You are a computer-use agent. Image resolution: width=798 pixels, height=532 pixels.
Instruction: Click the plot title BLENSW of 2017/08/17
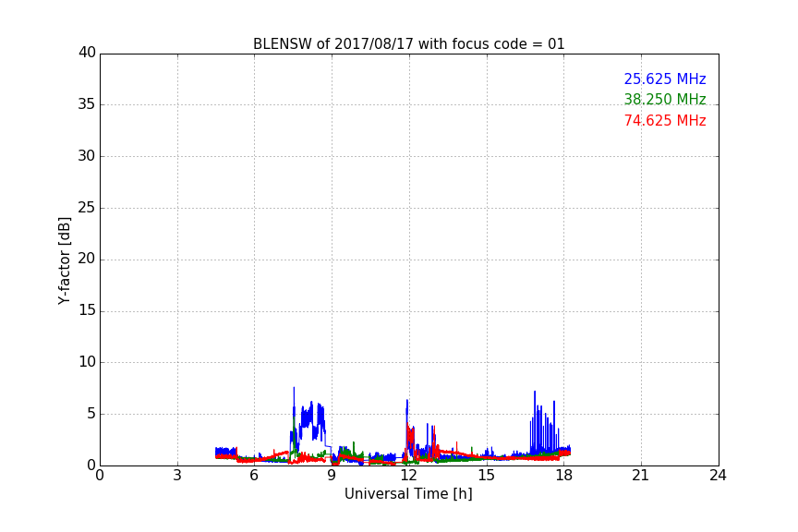click(408, 44)
